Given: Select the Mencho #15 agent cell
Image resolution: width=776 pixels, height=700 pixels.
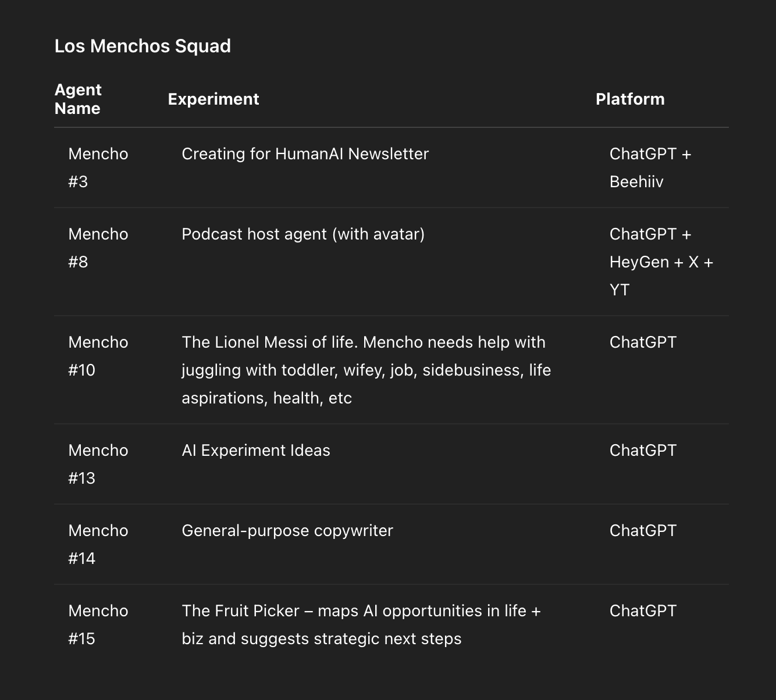Looking at the screenshot, I should click(x=98, y=624).
